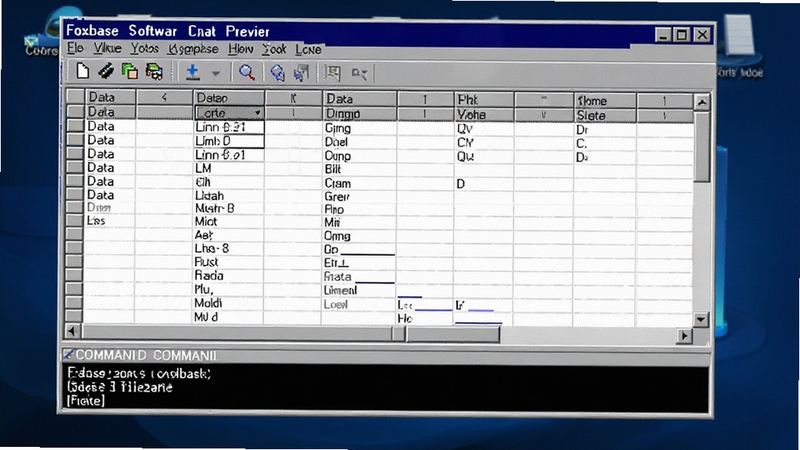Select the cell 'Rust'
800x450 pixels.
(228, 262)
